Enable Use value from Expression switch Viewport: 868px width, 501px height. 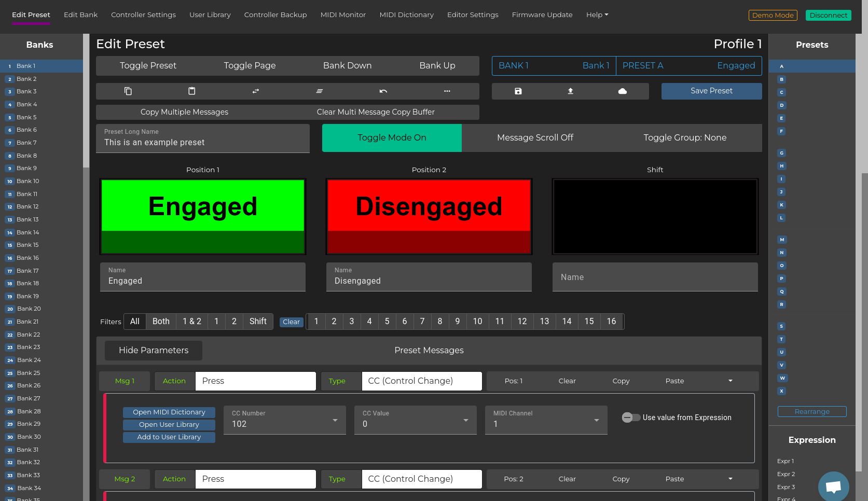click(x=631, y=417)
